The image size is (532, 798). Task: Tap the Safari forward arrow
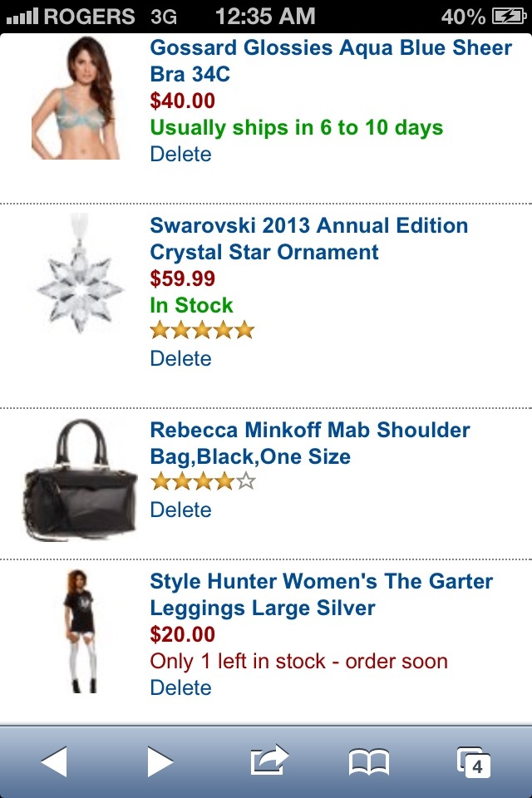coord(160,761)
